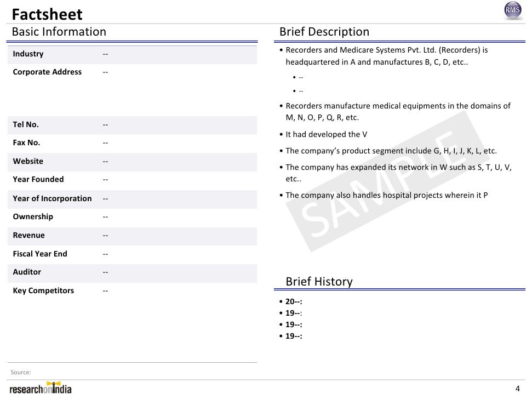Click the Corporate Address label
The width and height of the screenshot is (532, 399).
[47, 72]
